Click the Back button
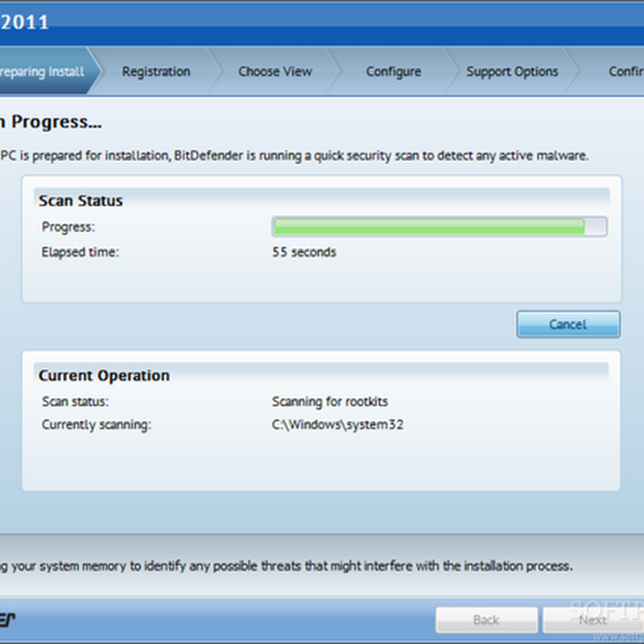The height and width of the screenshot is (644, 644). click(486, 620)
